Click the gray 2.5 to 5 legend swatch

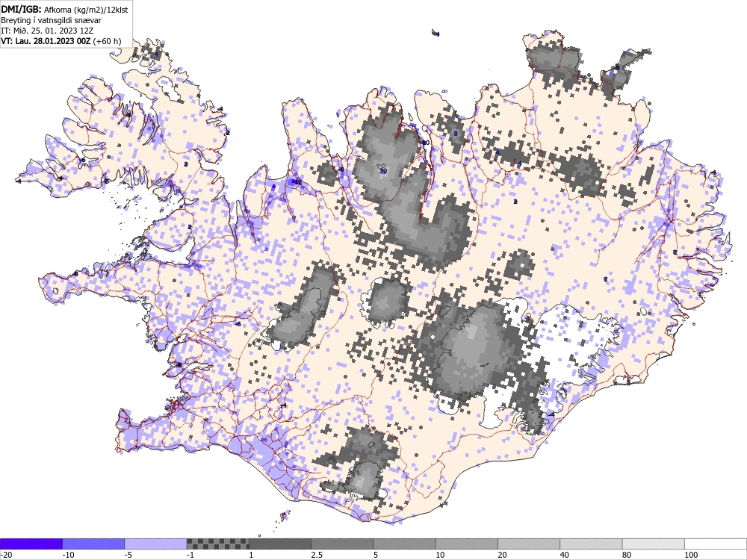(x=342, y=544)
